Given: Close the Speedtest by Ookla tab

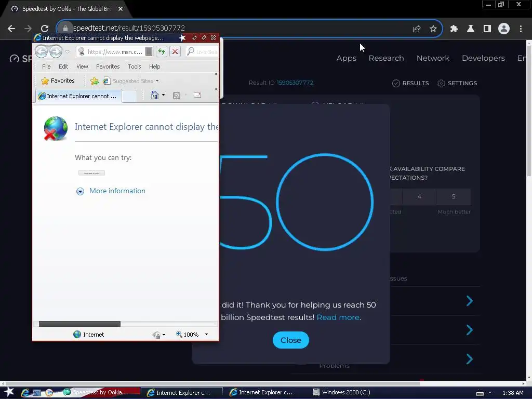Looking at the screenshot, I should [121, 9].
